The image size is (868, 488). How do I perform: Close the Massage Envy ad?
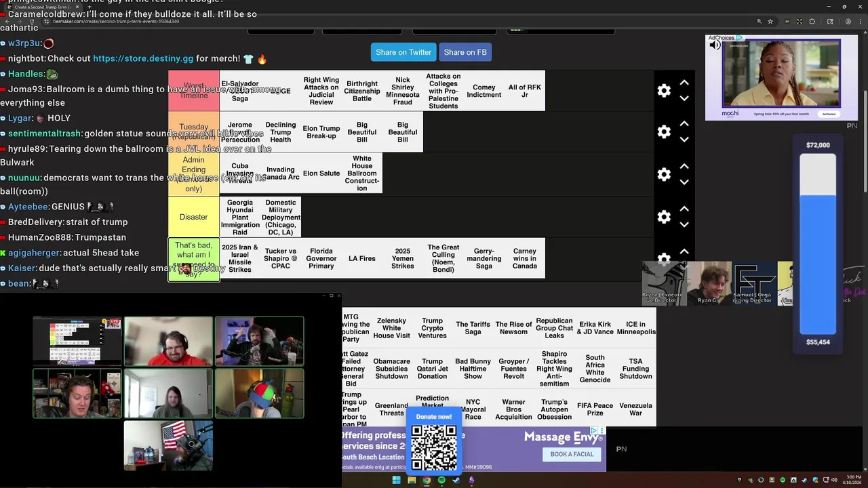pos(601,430)
